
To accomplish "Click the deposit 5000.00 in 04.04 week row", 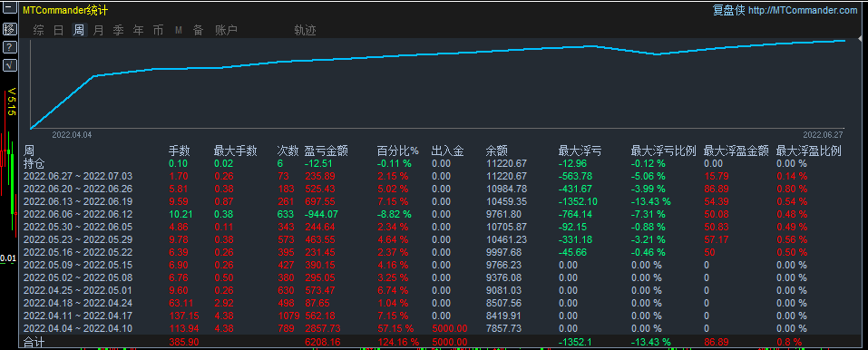I will click(x=449, y=329).
